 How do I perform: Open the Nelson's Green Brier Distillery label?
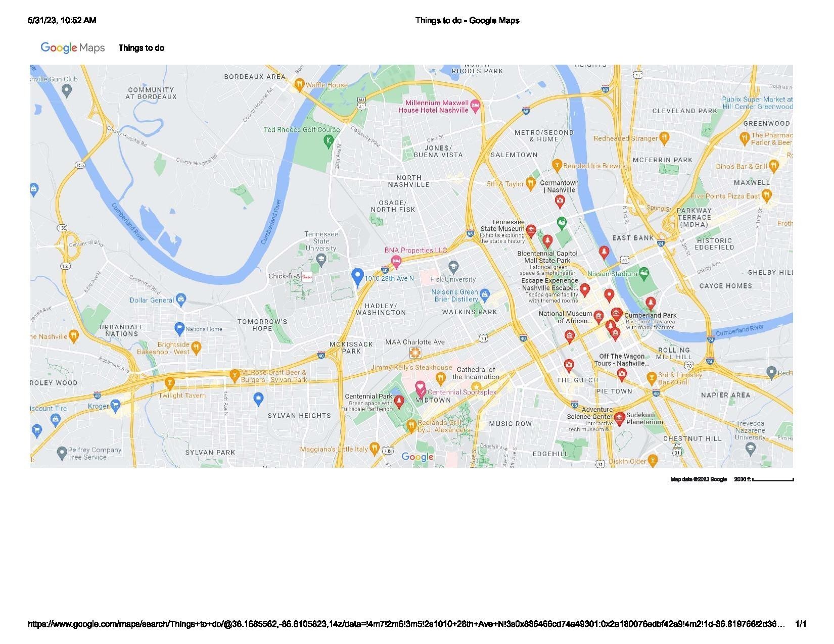pos(454,295)
